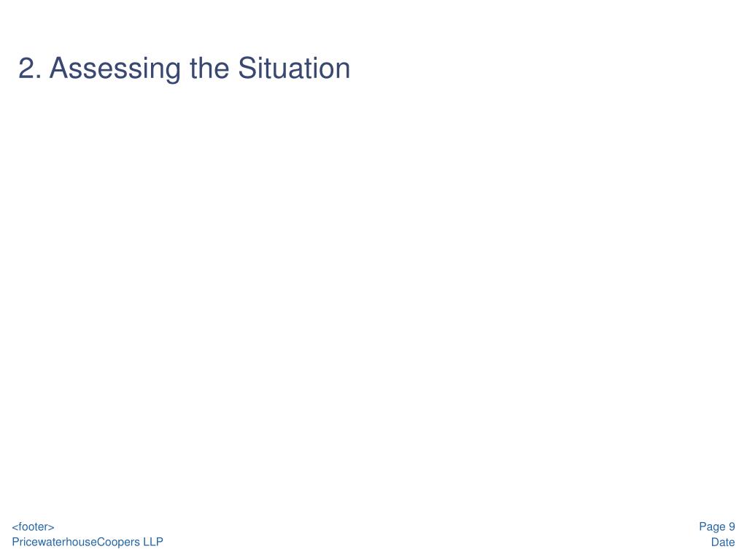
Task: Click the closing angle bracket of footer
Action: (x=52, y=527)
